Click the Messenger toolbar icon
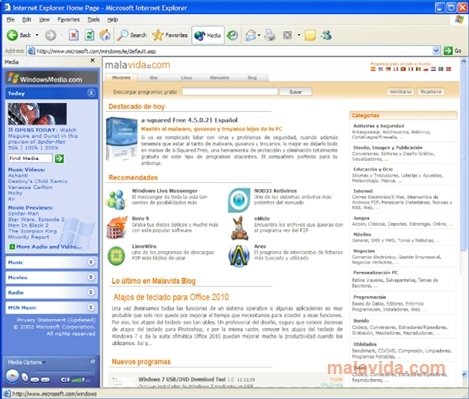 (x=326, y=35)
